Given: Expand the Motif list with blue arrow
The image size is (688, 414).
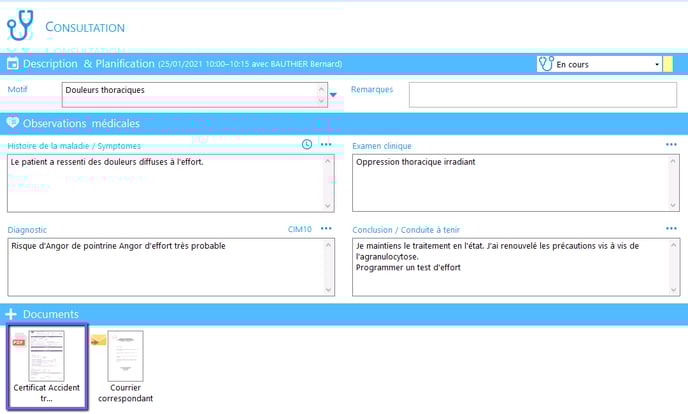Looking at the screenshot, I should coord(333,95).
